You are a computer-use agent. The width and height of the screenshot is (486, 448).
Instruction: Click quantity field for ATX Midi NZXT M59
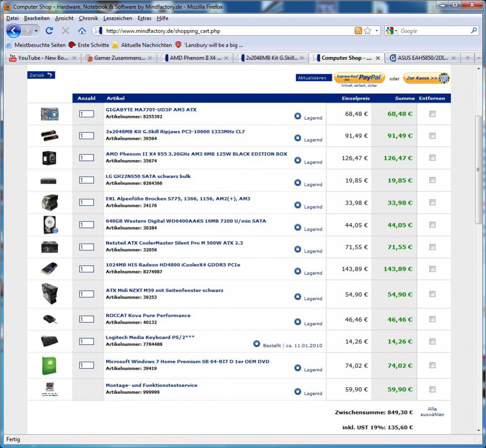click(86, 294)
